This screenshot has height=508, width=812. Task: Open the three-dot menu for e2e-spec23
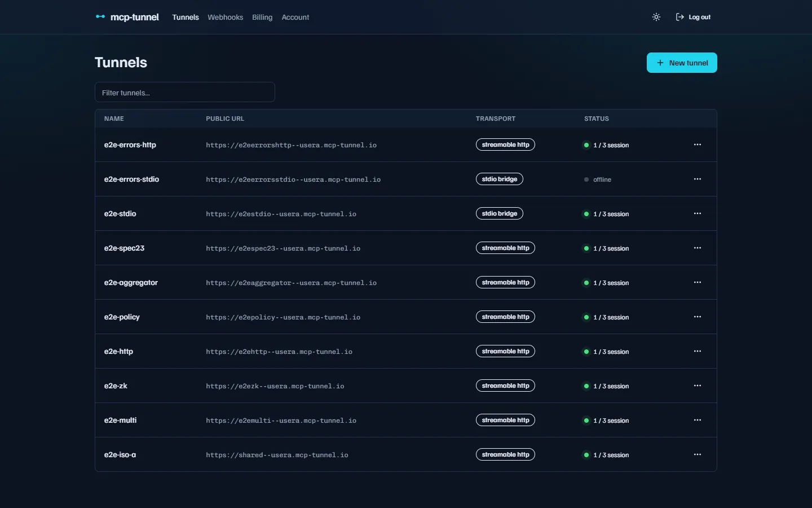coord(698,248)
